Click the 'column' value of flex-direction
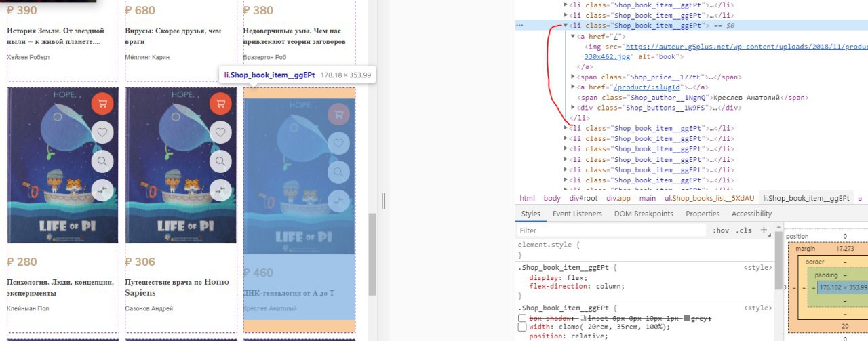The height and width of the screenshot is (341, 868). click(608, 286)
